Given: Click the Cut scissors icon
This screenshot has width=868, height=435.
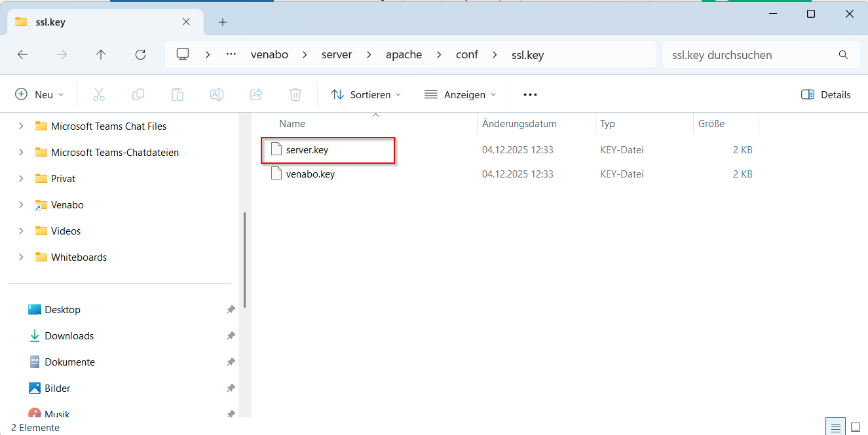Looking at the screenshot, I should pyautogui.click(x=99, y=94).
